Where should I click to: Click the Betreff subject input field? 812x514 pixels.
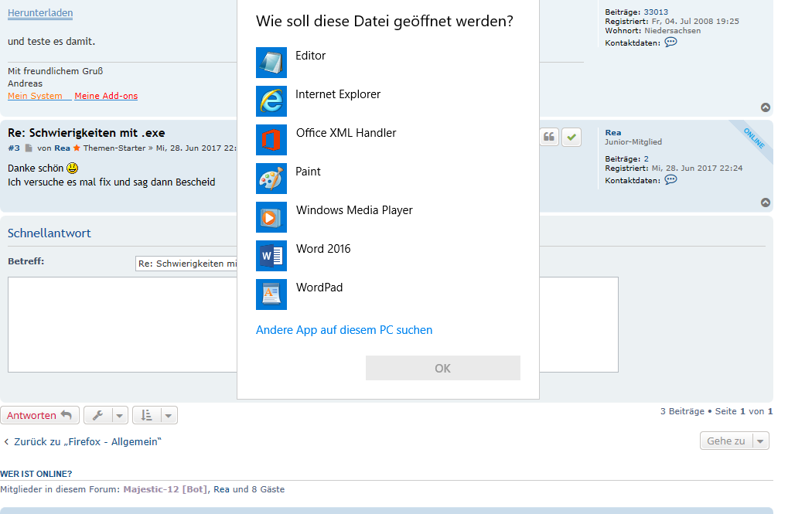[x=186, y=264]
